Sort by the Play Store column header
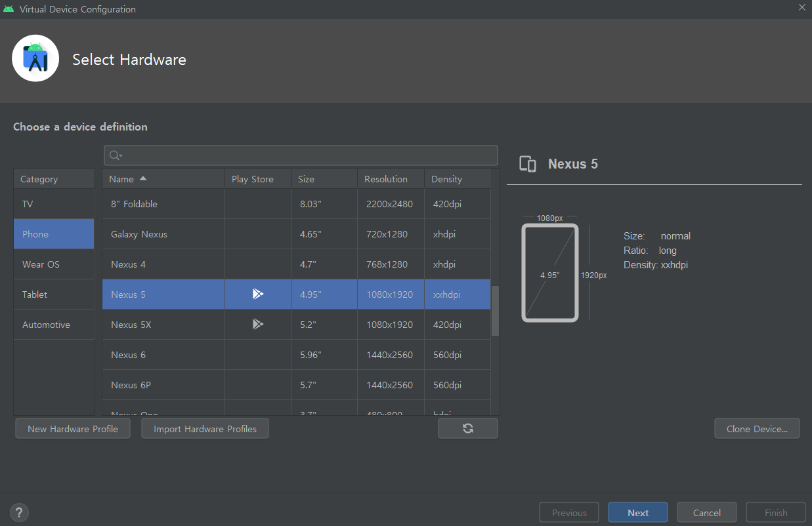Image resolution: width=812 pixels, height=526 pixels. 258,179
